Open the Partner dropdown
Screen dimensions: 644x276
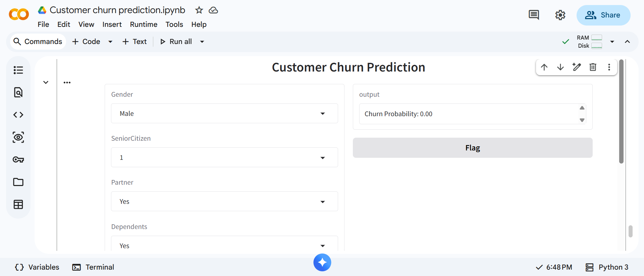click(224, 201)
